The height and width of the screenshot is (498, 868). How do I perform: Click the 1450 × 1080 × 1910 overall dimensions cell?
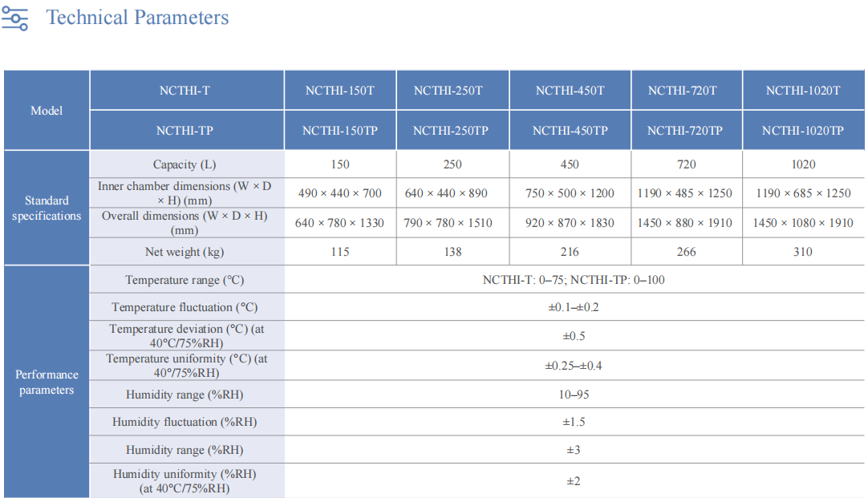pyautogui.click(x=802, y=223)
